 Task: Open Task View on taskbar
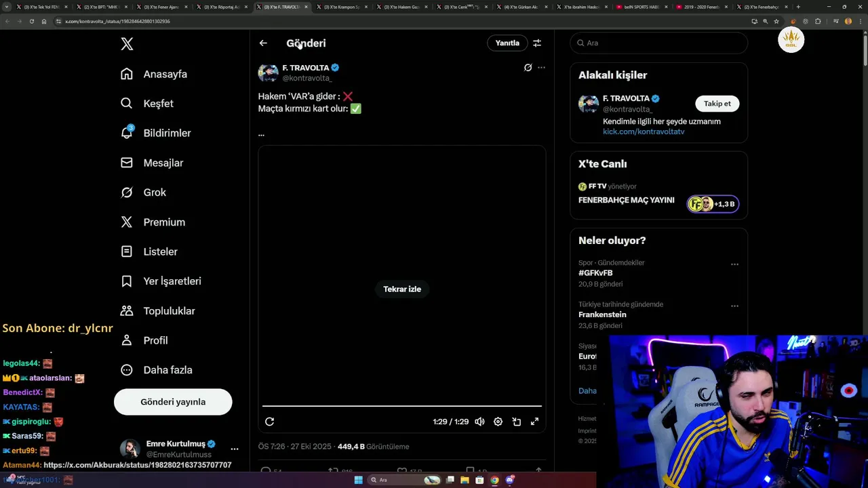[450, 480]
